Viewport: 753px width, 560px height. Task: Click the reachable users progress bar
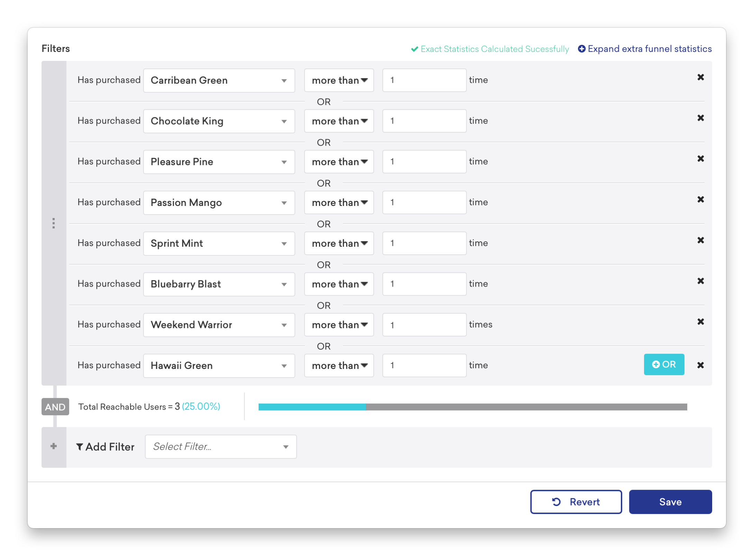point(473,407)
